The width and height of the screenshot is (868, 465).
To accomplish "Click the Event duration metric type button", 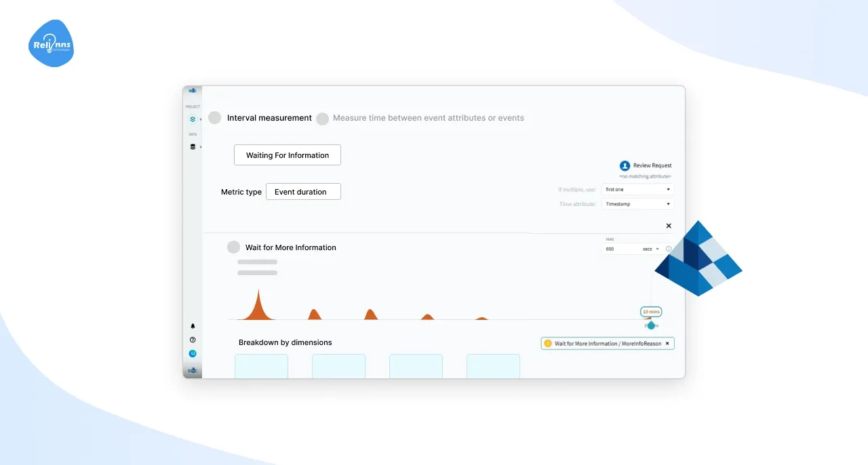I will point(303,192).
